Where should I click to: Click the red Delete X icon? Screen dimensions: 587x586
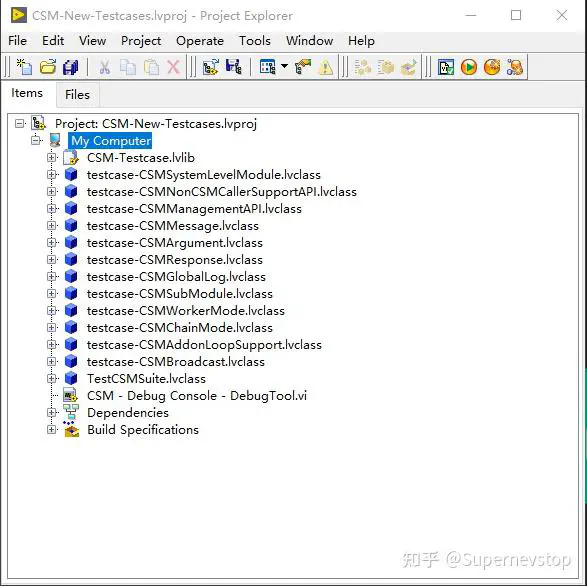click(x=173, y=67)
